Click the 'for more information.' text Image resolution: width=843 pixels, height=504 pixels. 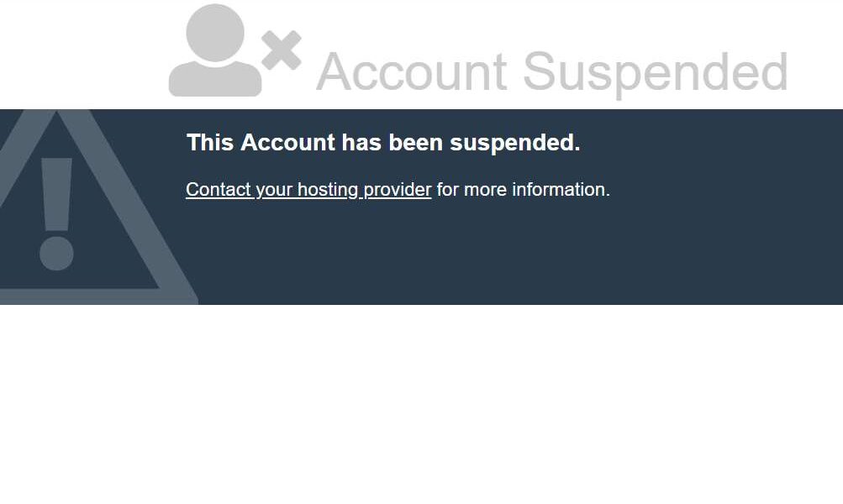pyautogui.click(x=523, y=190)
